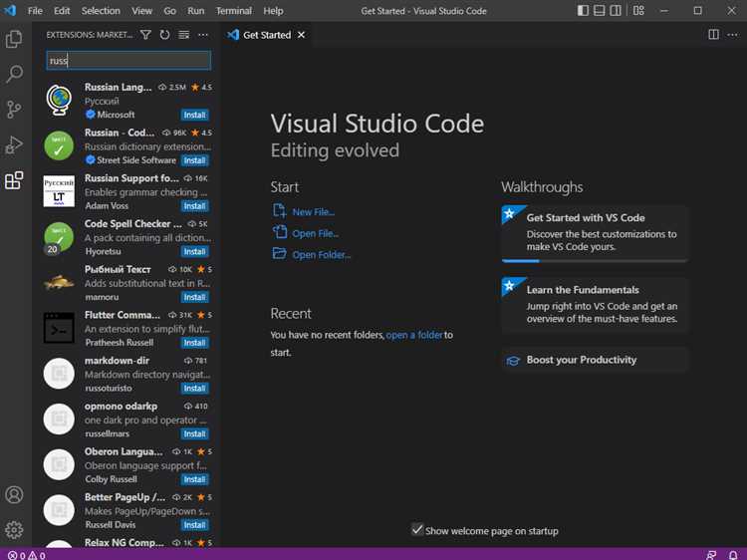Open Customize Layout icon

click(x=638, y=11)
